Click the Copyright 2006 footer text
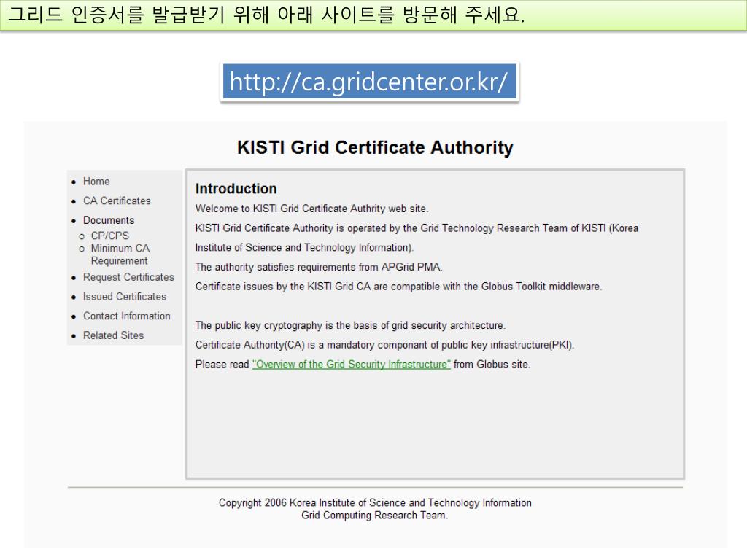The height and width of the screenshot is (560, 747). click(375, 503)
